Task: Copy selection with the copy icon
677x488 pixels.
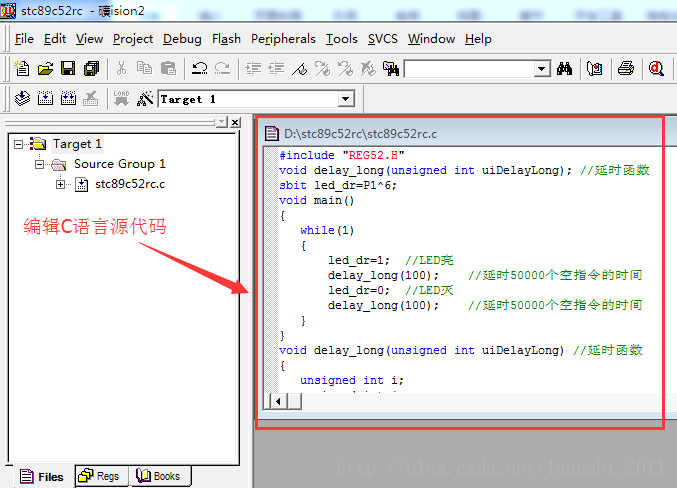Action: click(x=144, y=68)
